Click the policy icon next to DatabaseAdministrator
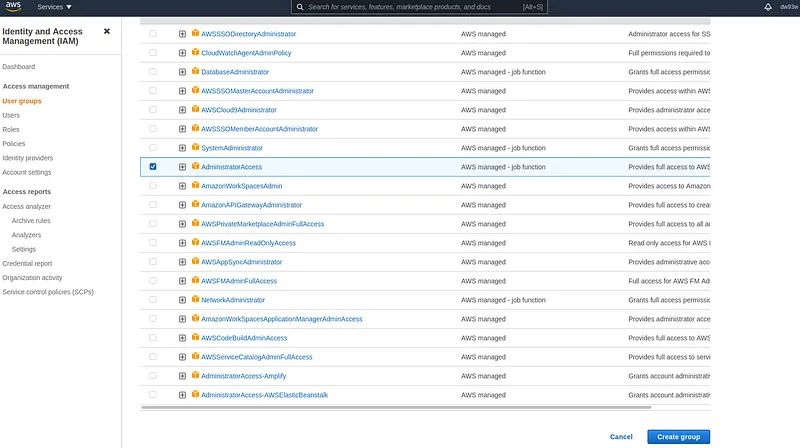Image resolution: width=800 pixels, height=448 pixels. pyautogui.click(x=195, y=71)
